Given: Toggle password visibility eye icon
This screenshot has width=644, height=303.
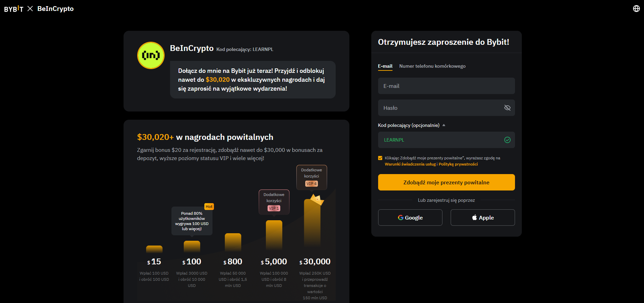Looking at the screenshot, I should click(x=507, y=108).
